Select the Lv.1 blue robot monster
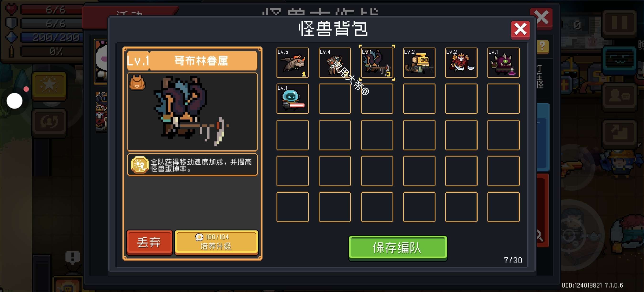Screen dimensions: 644x292 [x=292, y=99]
